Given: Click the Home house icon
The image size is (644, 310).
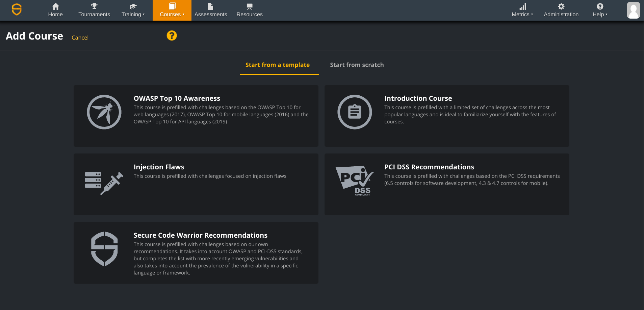Looking at the screenshot, I should 56,6.
